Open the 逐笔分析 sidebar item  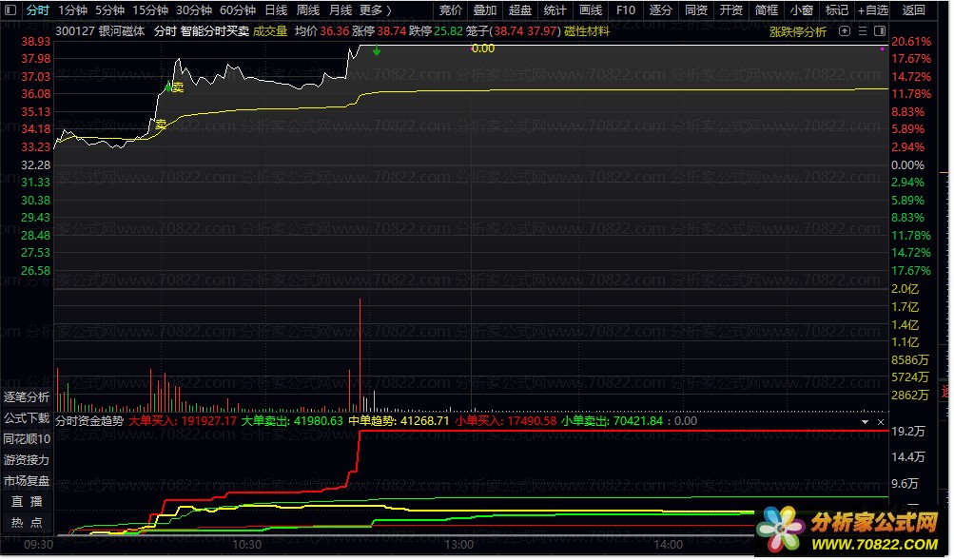27,397
